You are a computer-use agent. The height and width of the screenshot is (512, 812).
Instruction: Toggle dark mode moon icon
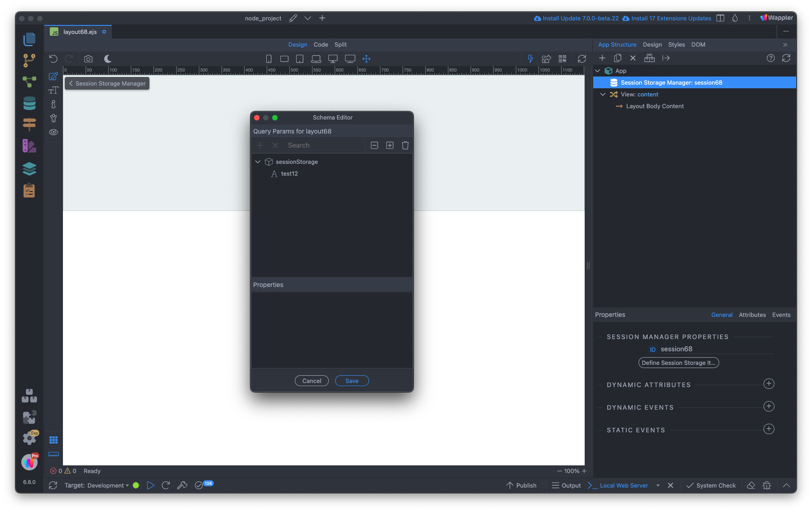pyautogui.click(x=108, y=59)
